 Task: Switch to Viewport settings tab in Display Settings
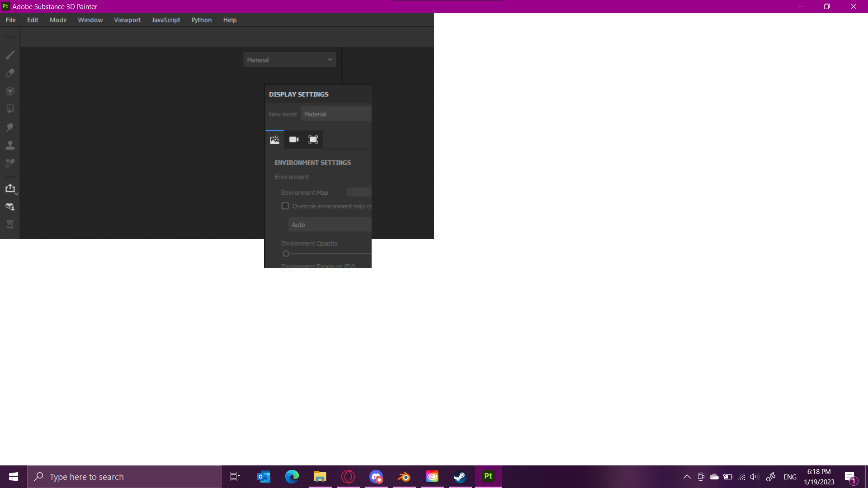[313, 139]
